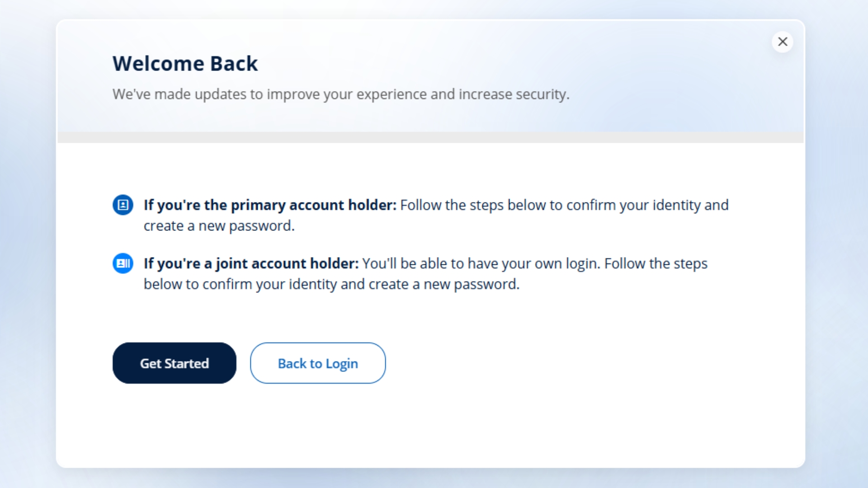Click the "create a new password." line under primary holder
Screen dimensions: 868x488
219,226
